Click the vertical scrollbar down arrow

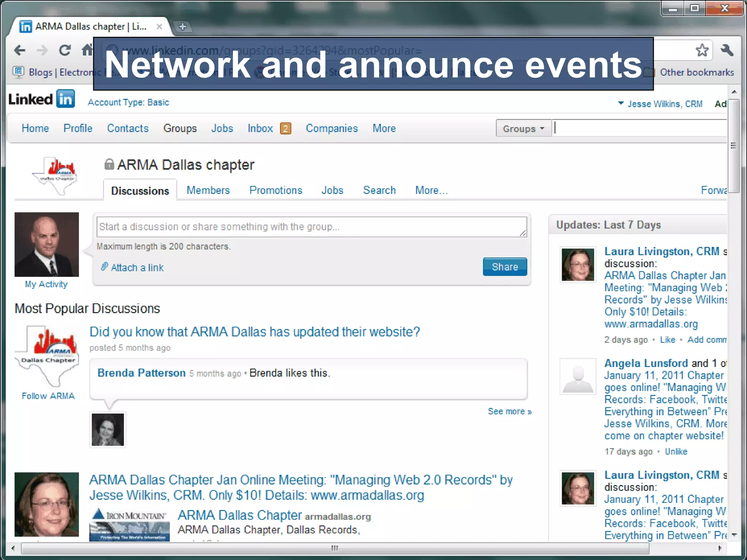[735, 535]
